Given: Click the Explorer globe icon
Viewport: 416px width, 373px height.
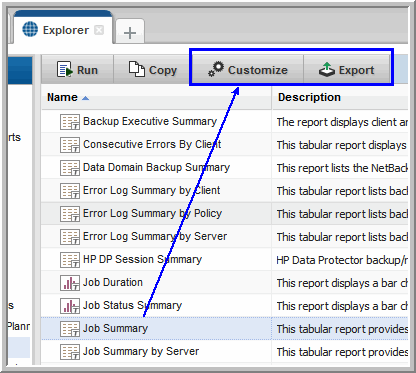Looking at the screenshot, I should [30, 29].
